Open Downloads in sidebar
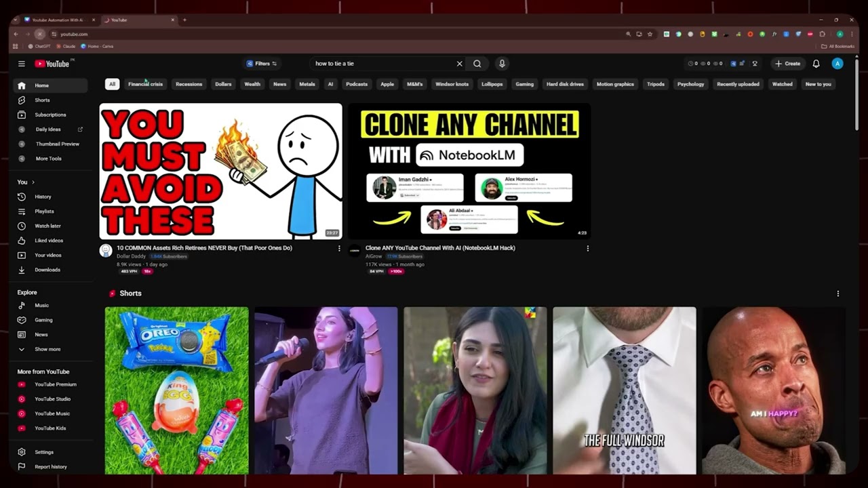 (x=50, y=270)
